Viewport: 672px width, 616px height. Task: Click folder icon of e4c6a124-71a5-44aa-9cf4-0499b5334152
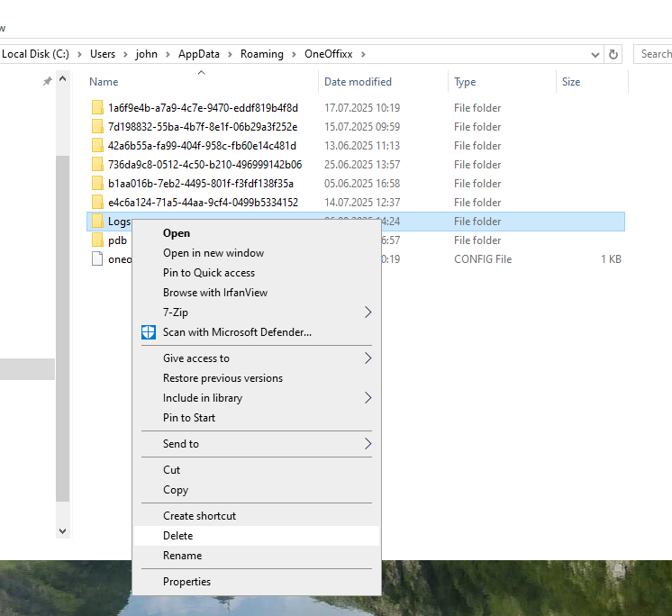[x=97, y=202]
